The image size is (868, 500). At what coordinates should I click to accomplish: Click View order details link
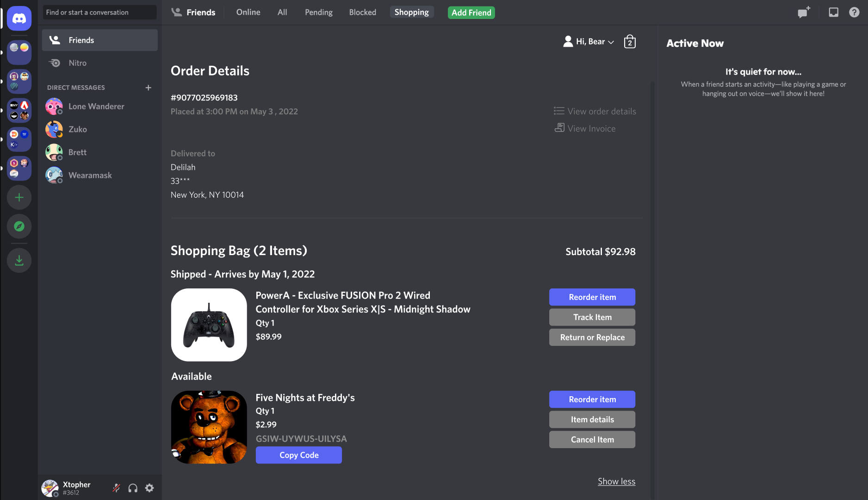coord(595,112)
